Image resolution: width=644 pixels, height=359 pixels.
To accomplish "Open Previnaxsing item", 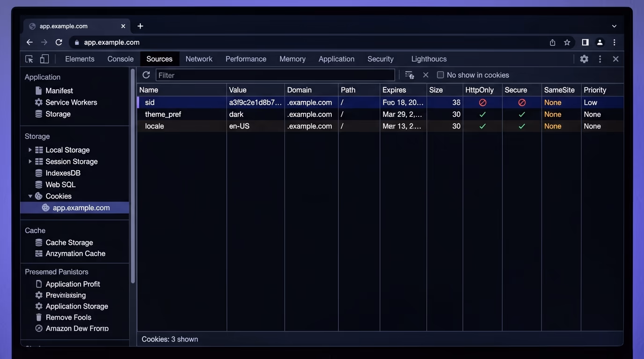I will tap(66, 295).
